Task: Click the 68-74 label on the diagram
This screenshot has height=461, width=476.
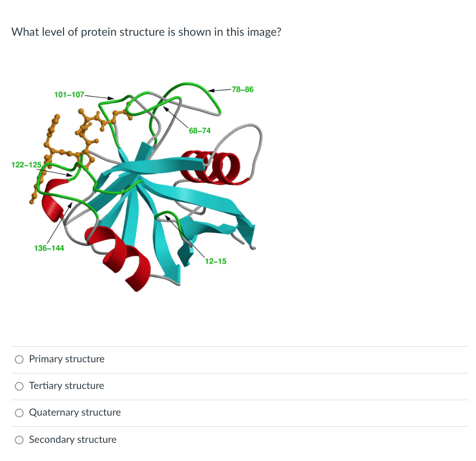Action: [200, 130]
